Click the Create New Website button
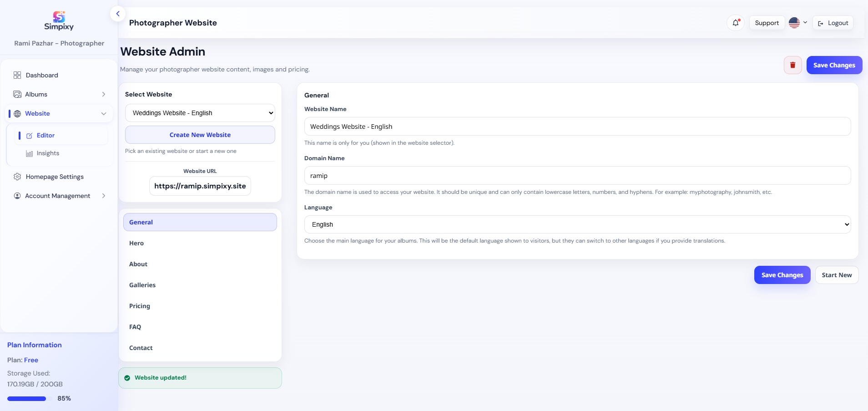868x411 pixels. (x=200, y=135)
